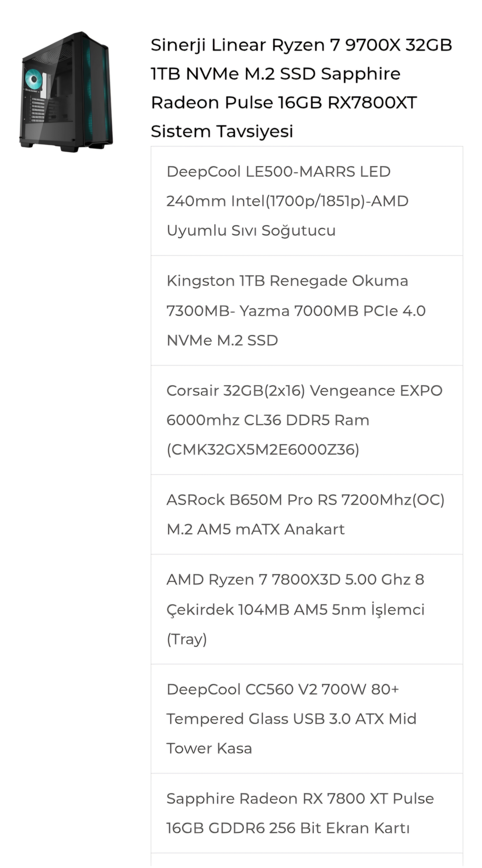Click the "(Tray)" text in the processor row
482x868 pixels.
pyautogui.click(x=187, y=639)
